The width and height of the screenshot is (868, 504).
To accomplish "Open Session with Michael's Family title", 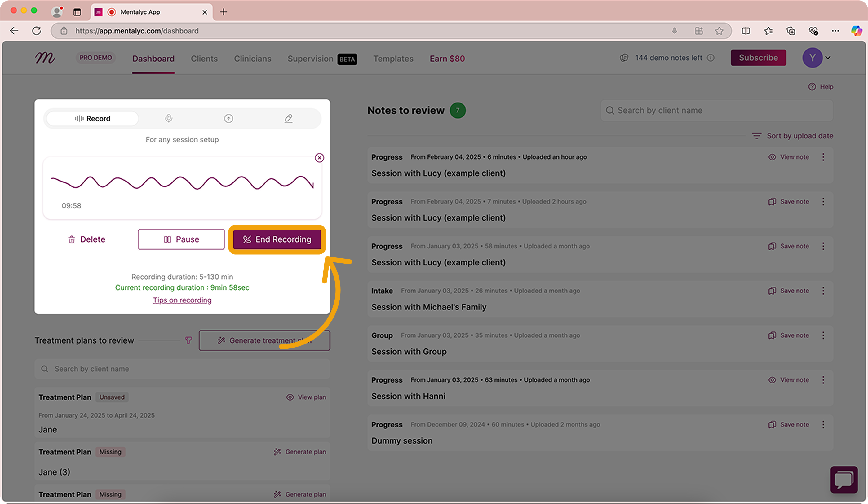I will 429,307.
